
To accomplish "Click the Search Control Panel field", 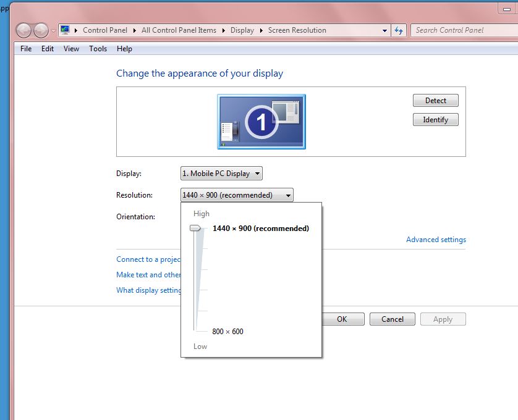I will [x=464, y=30].
